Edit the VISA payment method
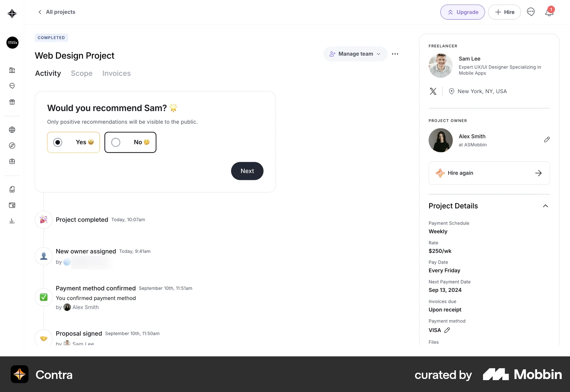The width and height of the screenshot is (570, 392). tap(447, 330)
